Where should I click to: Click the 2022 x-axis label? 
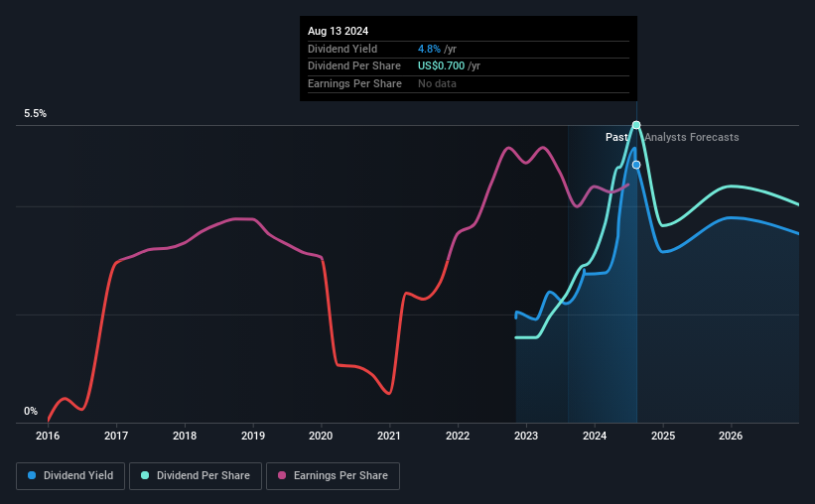point(458,436)
